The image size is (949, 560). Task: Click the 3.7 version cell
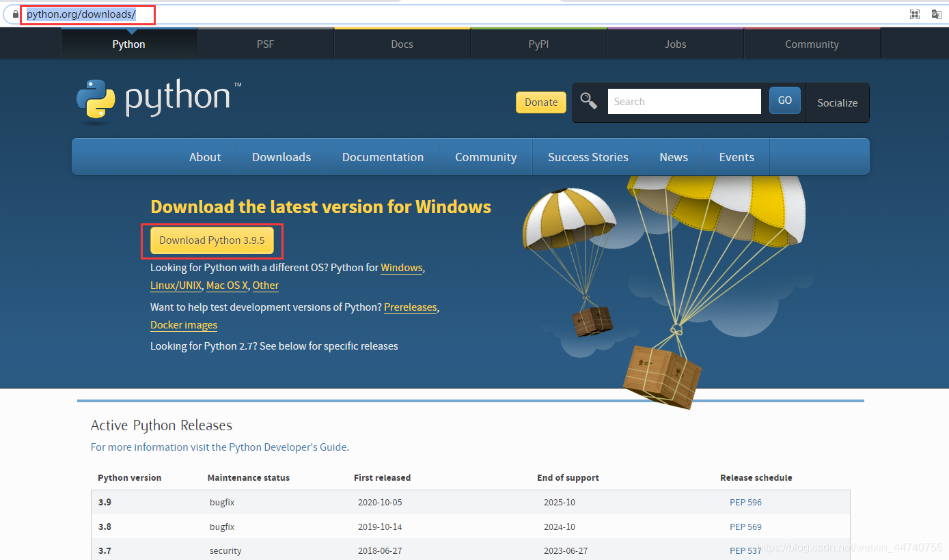(105, 550)
